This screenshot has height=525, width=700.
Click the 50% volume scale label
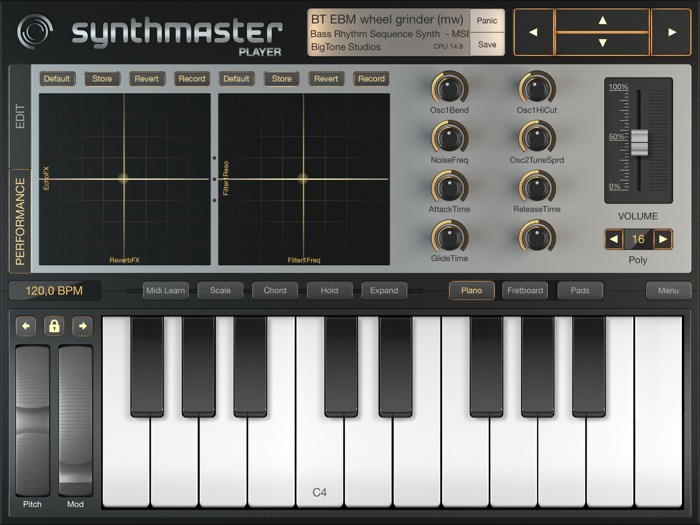coord(617,137)
